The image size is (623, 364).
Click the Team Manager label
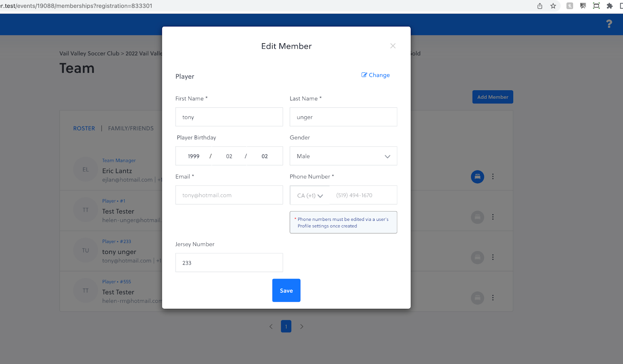[x=119, y=160]
